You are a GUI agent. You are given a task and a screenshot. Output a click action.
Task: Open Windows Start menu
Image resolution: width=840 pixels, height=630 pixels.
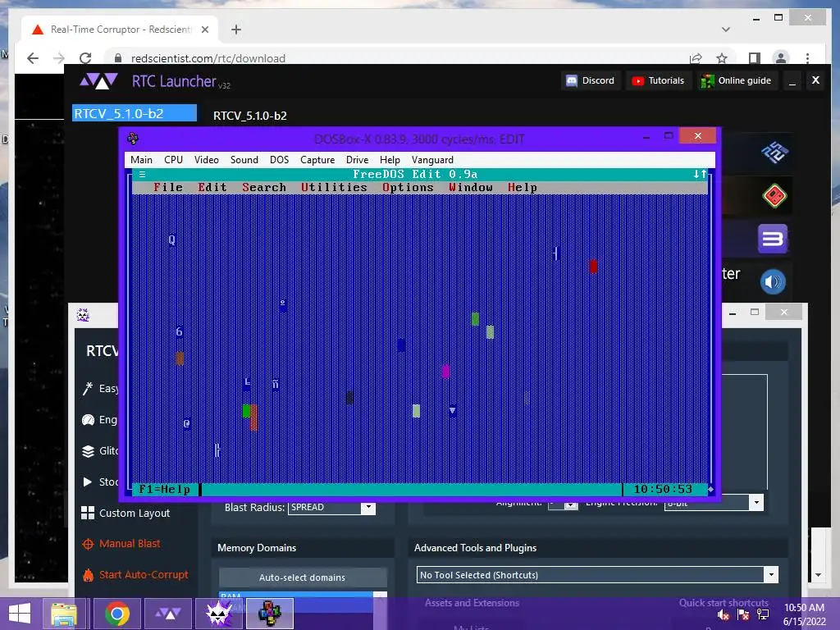[x=20, y=614]
